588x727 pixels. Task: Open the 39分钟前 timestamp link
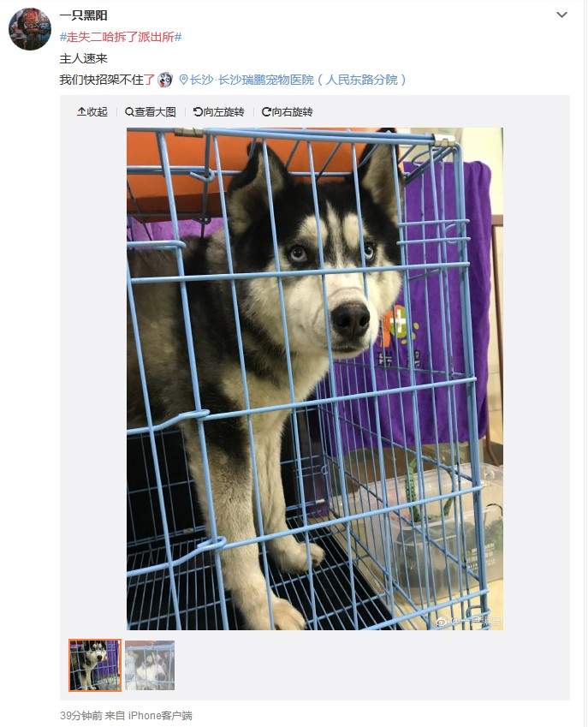click(x=81, y=715)
